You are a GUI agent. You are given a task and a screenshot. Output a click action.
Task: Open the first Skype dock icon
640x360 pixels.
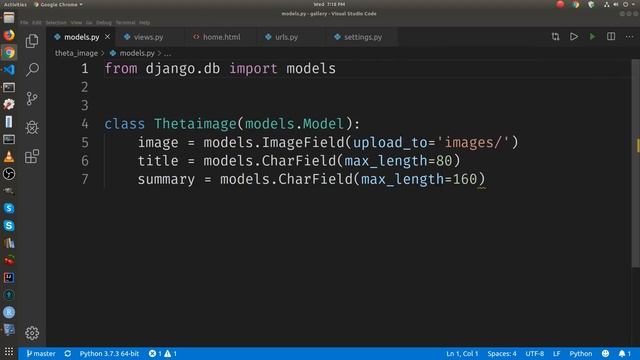[x=9, y=208]
